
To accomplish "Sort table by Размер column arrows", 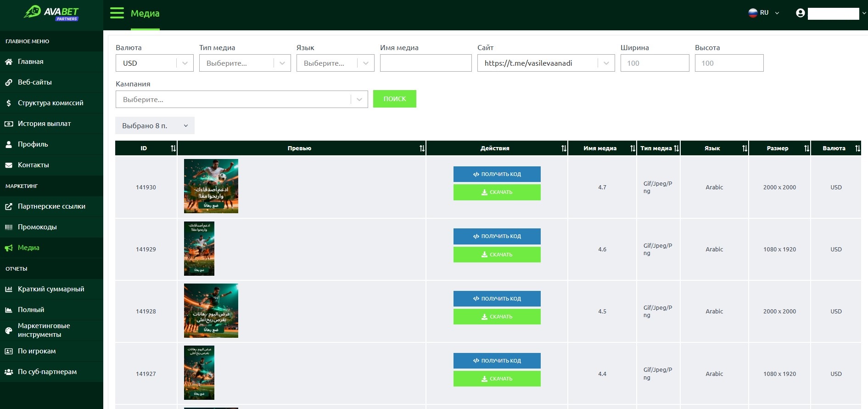I will point(806,148).
